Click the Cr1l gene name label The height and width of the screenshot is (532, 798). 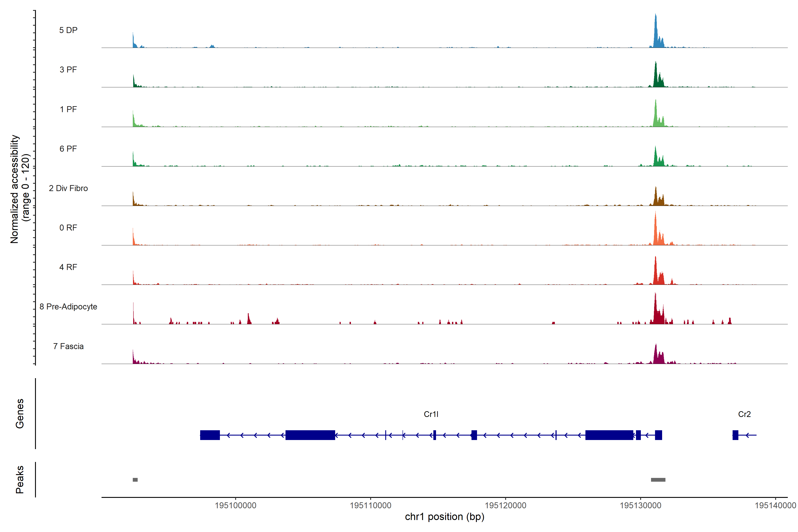pos(431,414)
